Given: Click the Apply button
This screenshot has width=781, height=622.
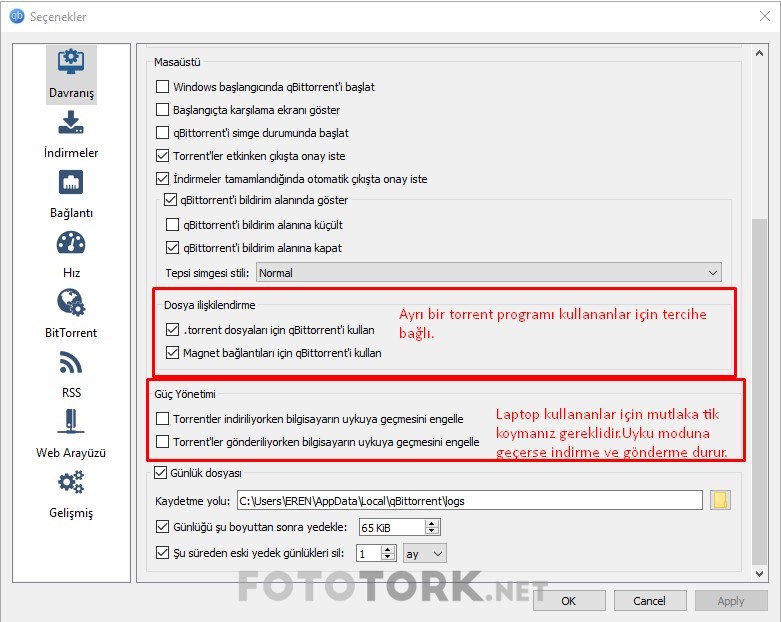Looking at the screenshot, I should coord(731,601).
